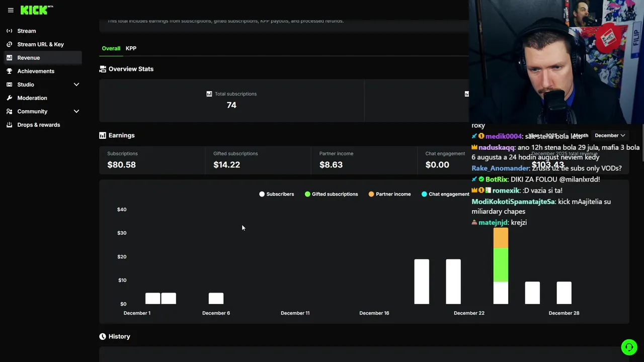The image size is (644, 362).
Task: Click the KICK logo
Action: coord(36,10)
